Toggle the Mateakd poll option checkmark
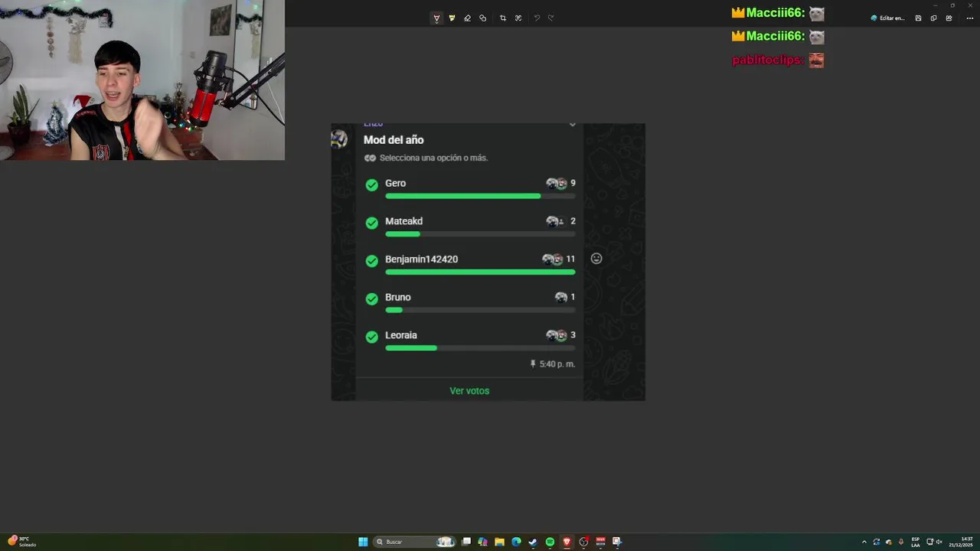This screenshot has height=551, width=980. coord(372,223)
